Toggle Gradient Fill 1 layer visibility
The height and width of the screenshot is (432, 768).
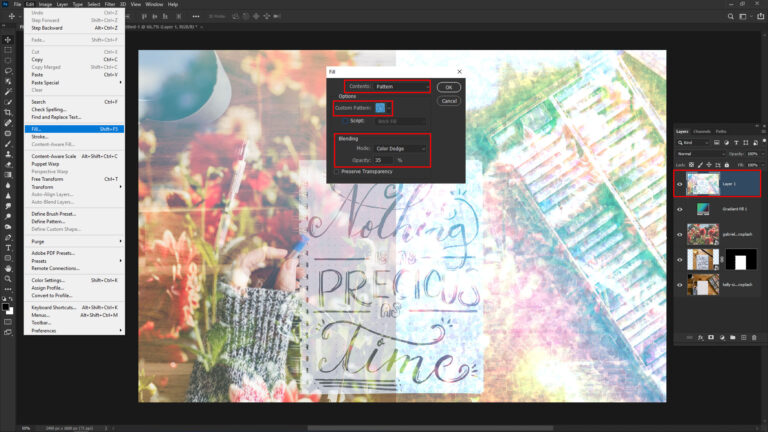pyautogui.click(x=680, y=209)
